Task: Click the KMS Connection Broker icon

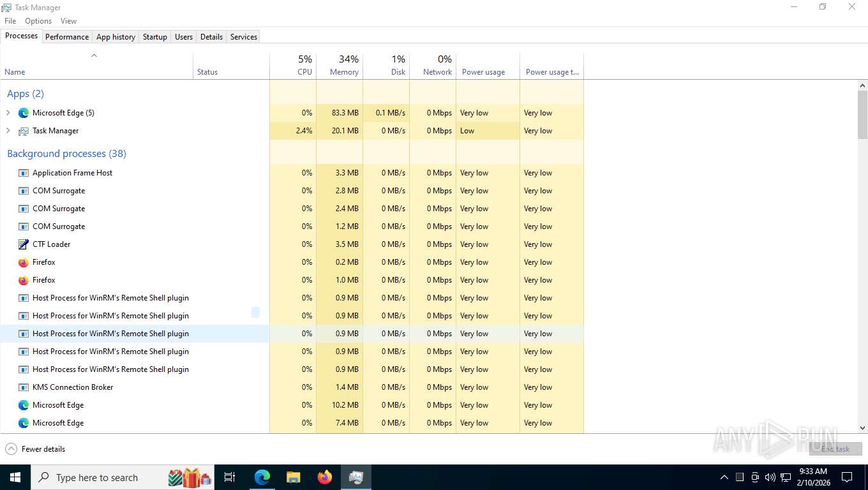Action: point(24,387)
